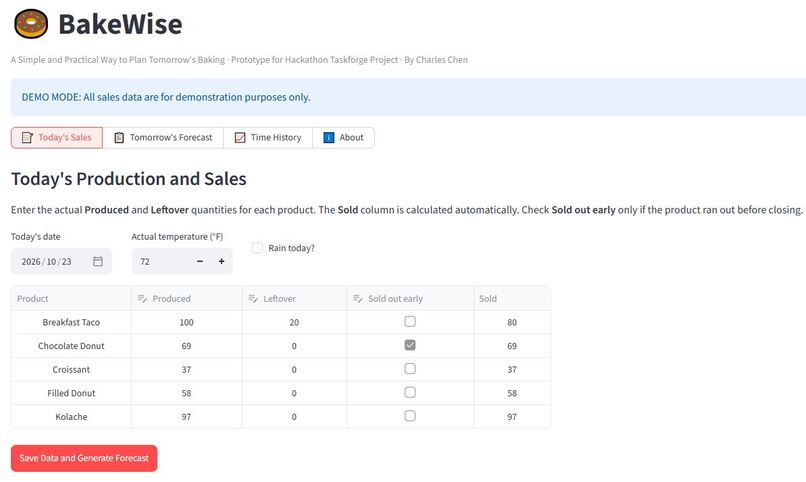Image resolution: width=806 pixels, height=482 pixels.
Task: Click the edit icon in Produced header
Action: [x=142, y=299]
